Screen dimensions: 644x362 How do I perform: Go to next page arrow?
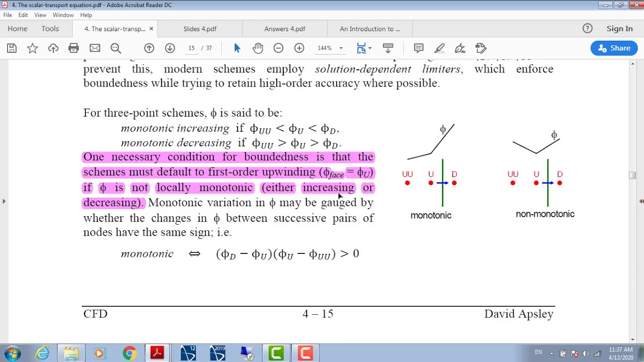click(170, 48)
